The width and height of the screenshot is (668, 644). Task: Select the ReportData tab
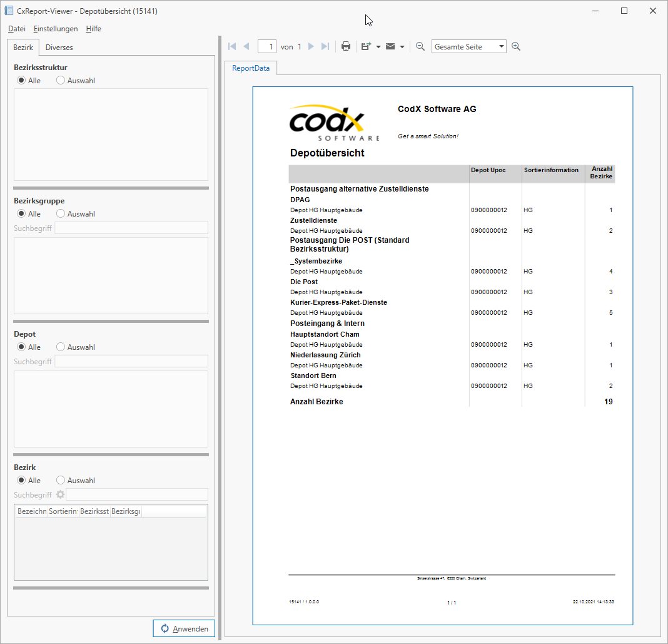point(251,68)
